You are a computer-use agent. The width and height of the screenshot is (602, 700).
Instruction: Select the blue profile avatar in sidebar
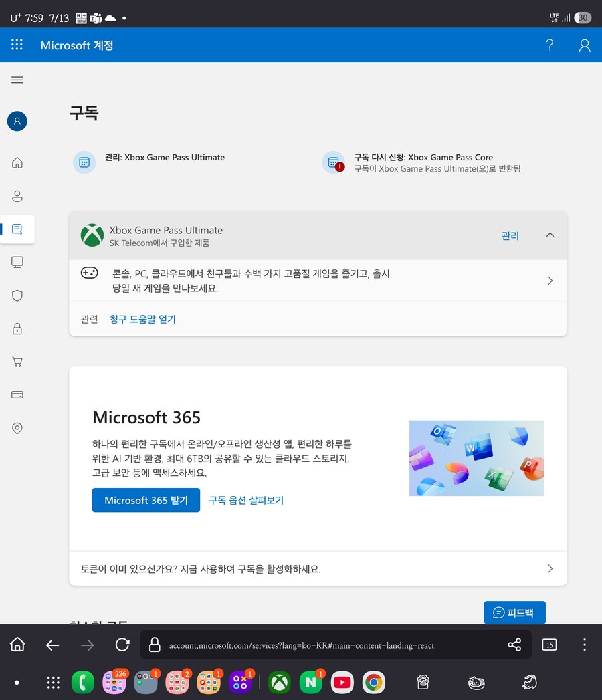point(17,121)
